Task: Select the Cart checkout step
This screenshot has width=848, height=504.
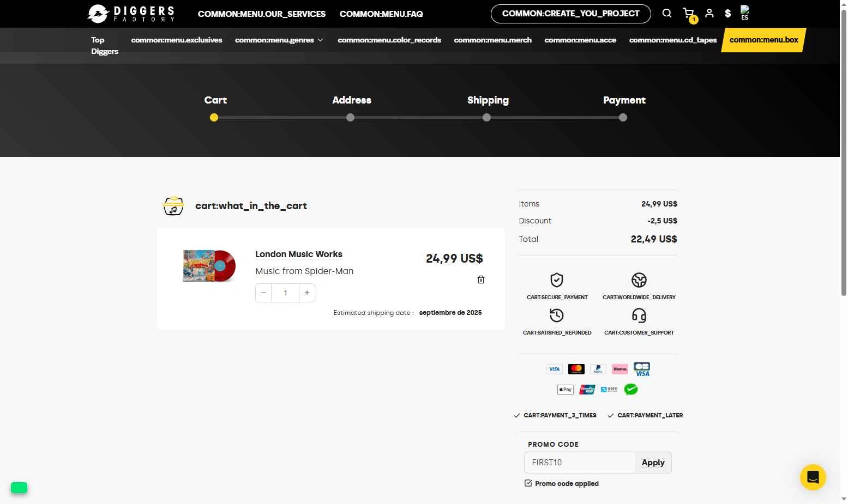Action: pos(215,100)
